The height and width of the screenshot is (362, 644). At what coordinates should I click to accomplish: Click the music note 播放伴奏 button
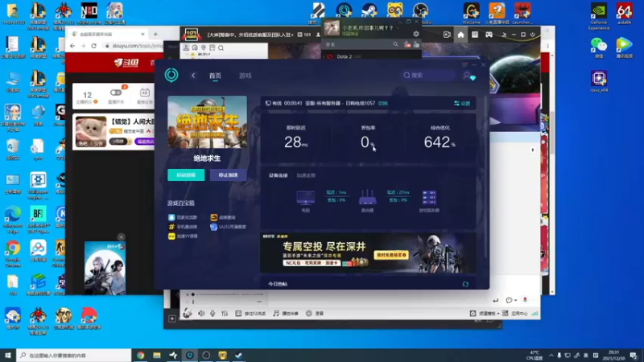[286, 313]
